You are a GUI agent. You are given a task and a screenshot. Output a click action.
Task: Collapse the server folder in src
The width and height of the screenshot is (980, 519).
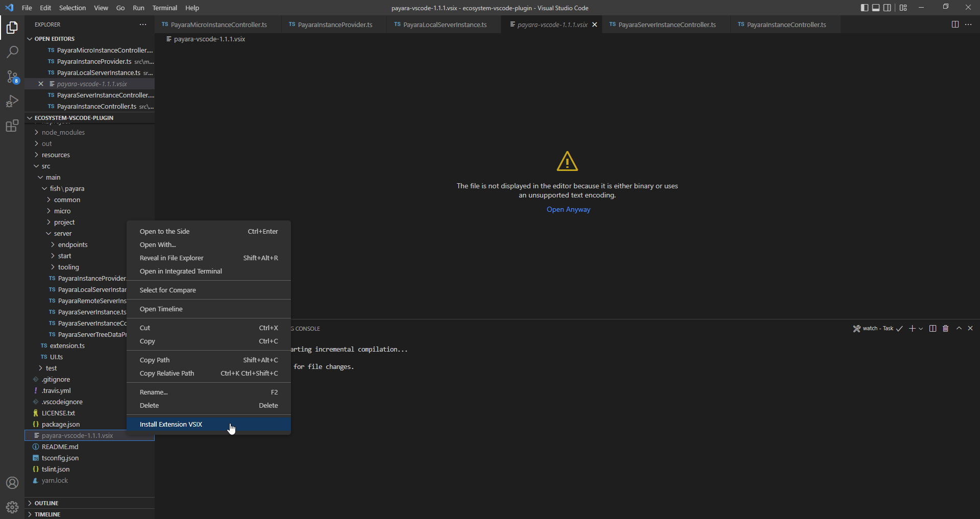pyautogui.click(x=63, y=233)
